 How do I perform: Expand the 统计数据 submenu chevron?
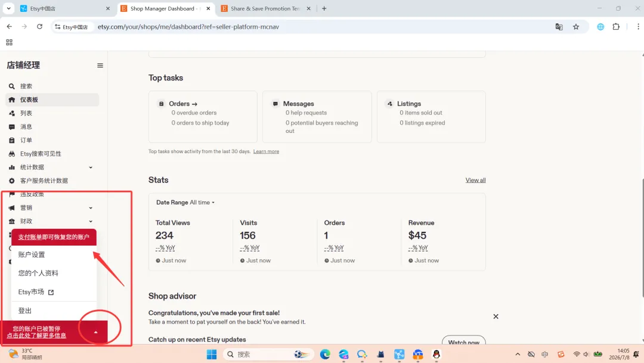tap(91, 167)
